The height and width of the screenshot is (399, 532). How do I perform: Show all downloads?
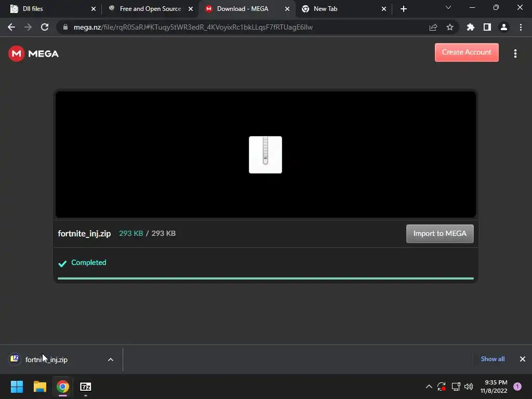pyautogui.click(x=493, y=359)
